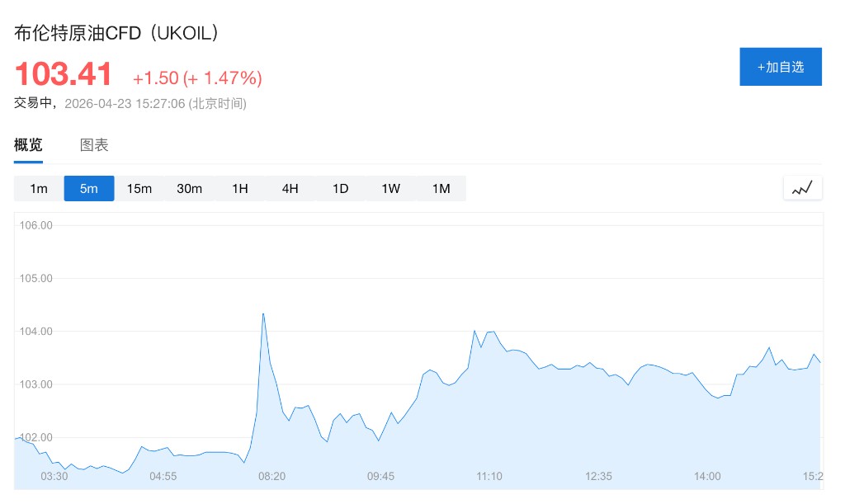The width and height of the screenshot is (845, 504).
Task: Choose the 15m timeframe
Action: click(x=139, y=188)
